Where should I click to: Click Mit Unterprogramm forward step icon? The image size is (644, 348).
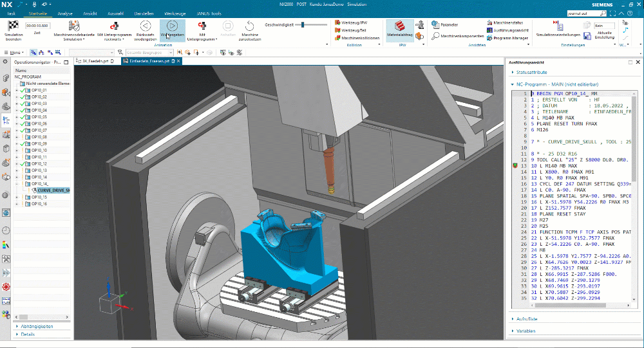pos(202,26)
